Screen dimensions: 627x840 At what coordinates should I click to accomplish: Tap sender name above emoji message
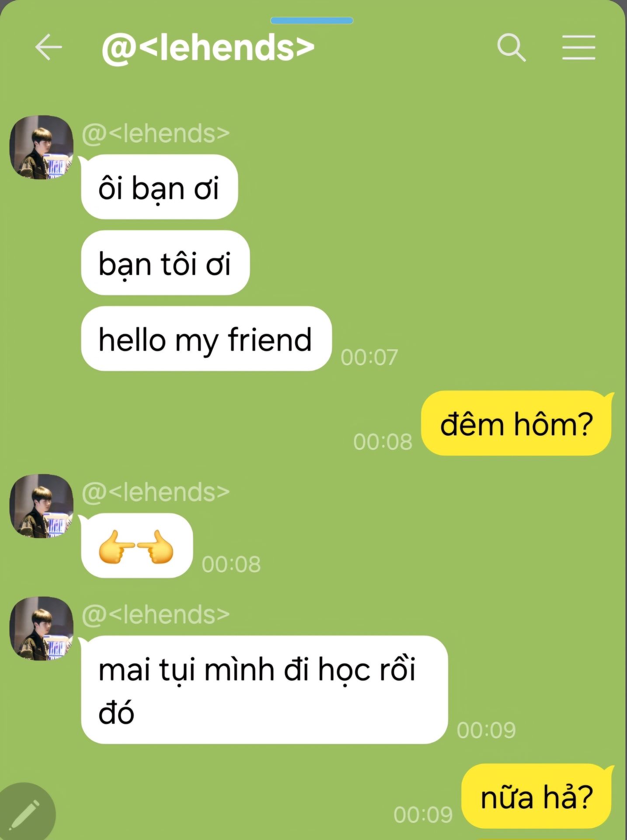pyautogui.click(x=156, y=492)
